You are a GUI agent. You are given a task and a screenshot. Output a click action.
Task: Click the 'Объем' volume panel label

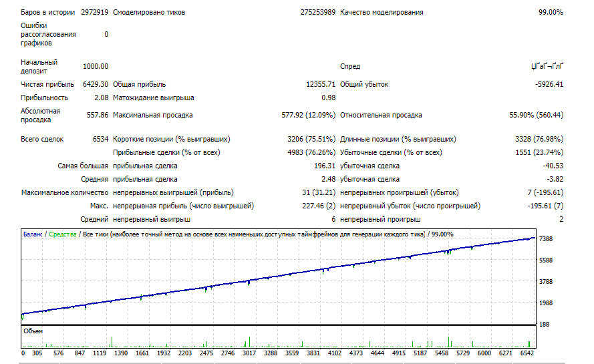coord(33,331)
